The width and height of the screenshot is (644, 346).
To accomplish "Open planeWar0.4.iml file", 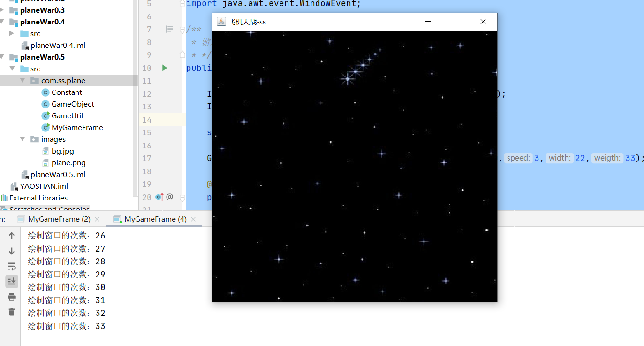I will point(58,46).
